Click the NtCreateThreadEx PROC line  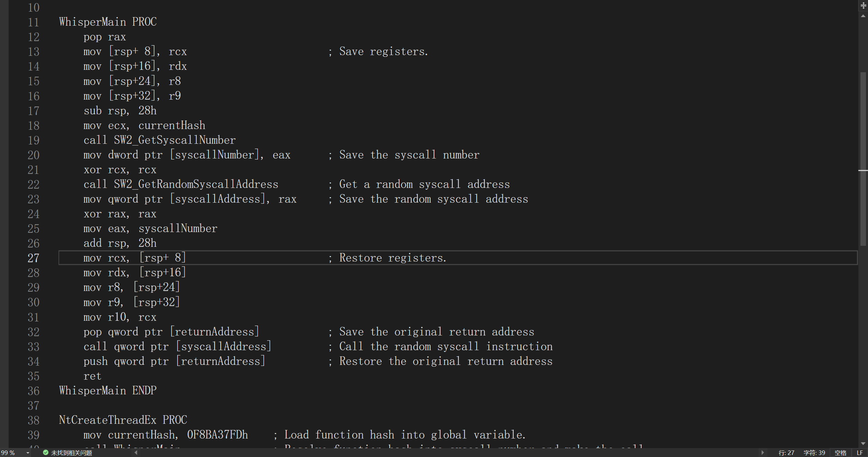click(123, 420)
